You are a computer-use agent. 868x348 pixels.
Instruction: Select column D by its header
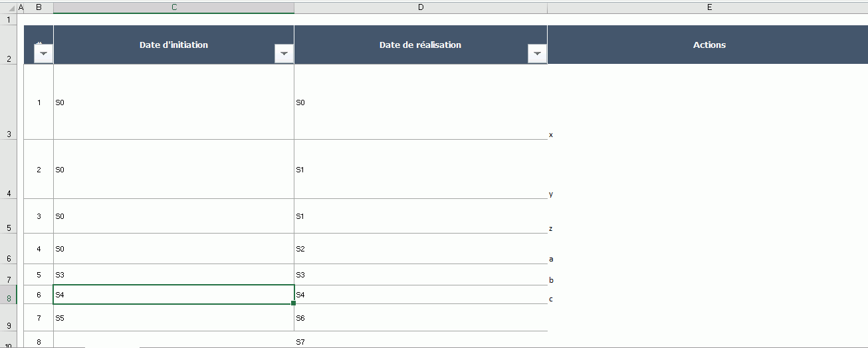421,7
